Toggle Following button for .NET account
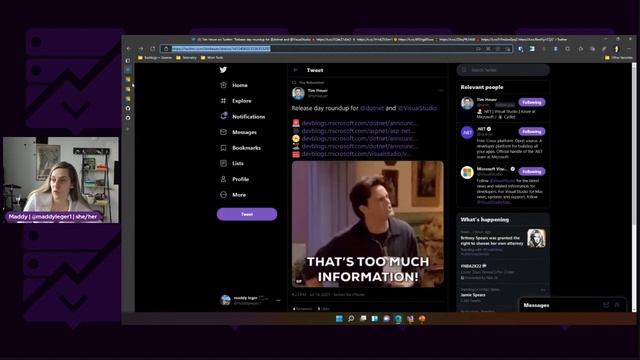The height and width of the screenshot is (360, 640). pyautogui.click(x=532, y=131)
